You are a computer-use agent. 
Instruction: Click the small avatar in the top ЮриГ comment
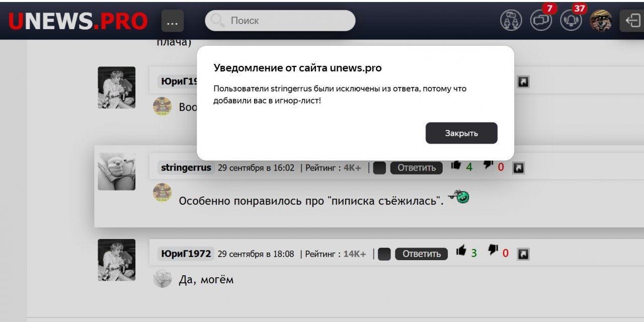pos(163,107)
